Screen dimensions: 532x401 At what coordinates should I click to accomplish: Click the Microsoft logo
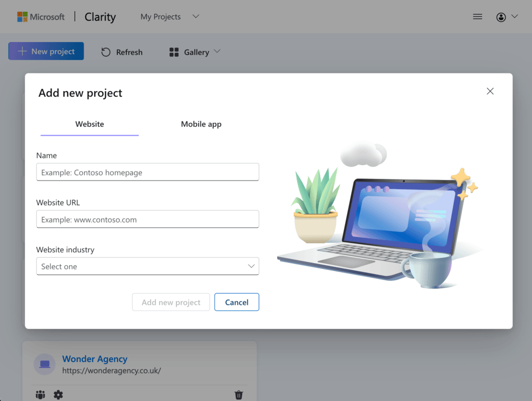(x=41, y=17)
